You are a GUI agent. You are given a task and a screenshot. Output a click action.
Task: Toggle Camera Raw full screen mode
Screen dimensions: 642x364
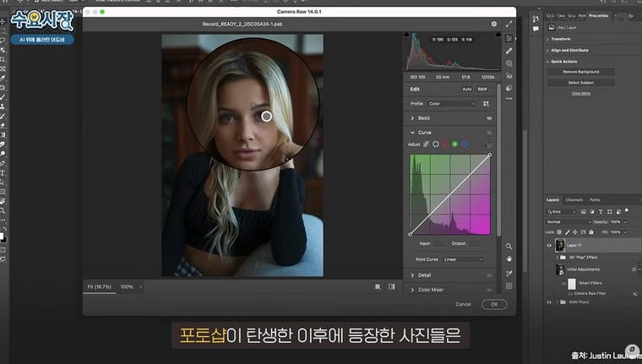(x=509, y=24)
